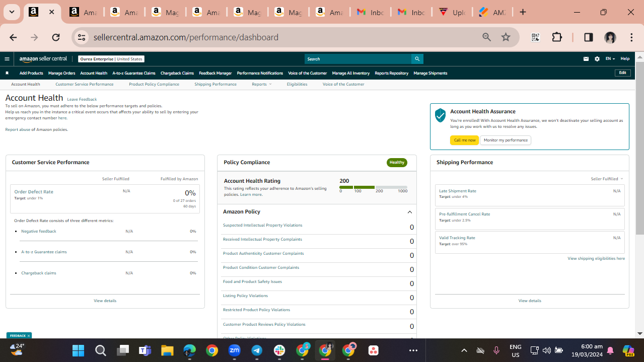Open the mail messages envelope icon

click(586, 59)
